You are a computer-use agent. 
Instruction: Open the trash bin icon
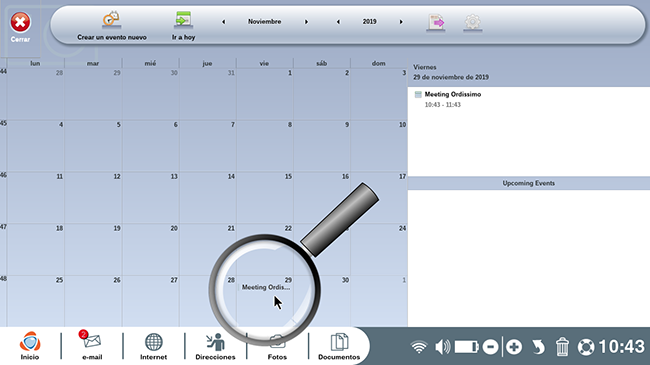pyautogui.click(x=562, y=347)
